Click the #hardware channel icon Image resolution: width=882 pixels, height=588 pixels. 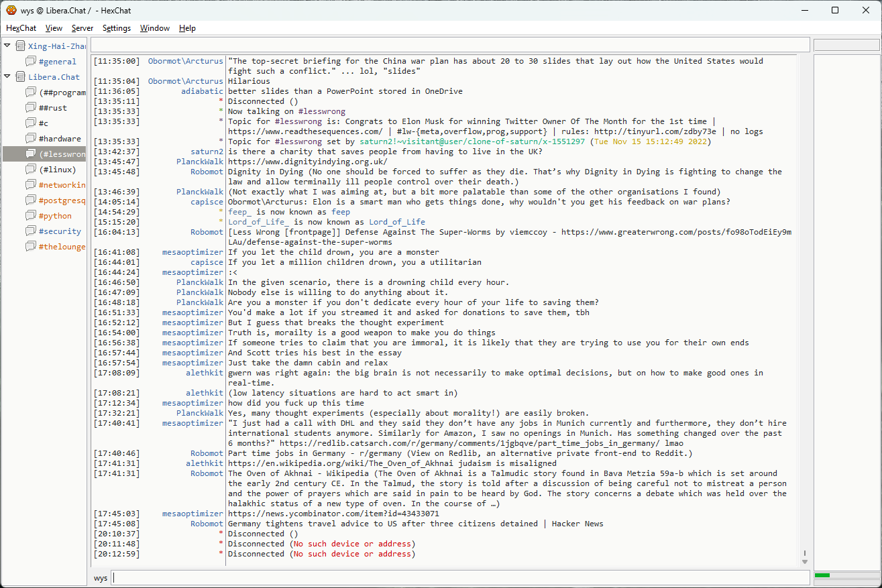coord(31,139)
